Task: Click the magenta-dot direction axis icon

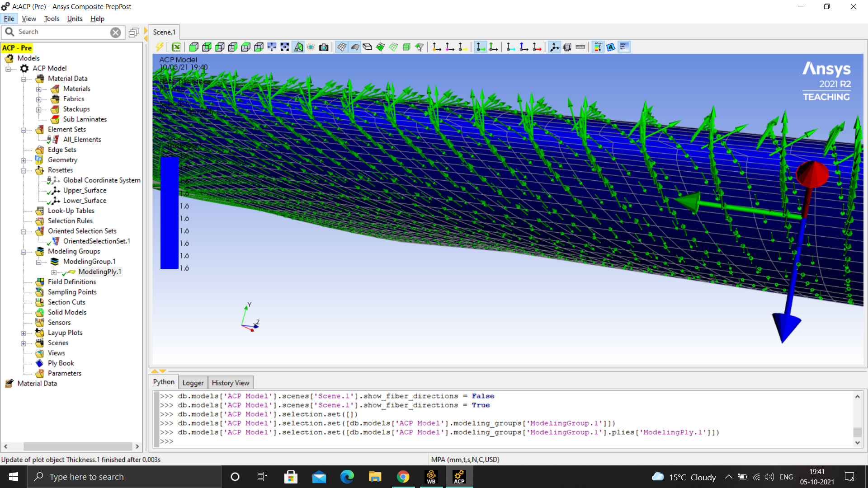Action: 450,47
